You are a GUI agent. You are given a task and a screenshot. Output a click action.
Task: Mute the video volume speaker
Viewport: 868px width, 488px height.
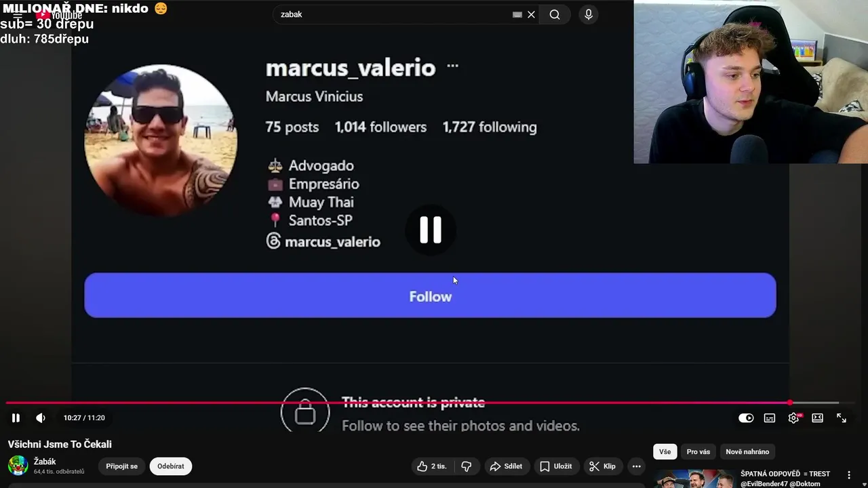(41, 418)
